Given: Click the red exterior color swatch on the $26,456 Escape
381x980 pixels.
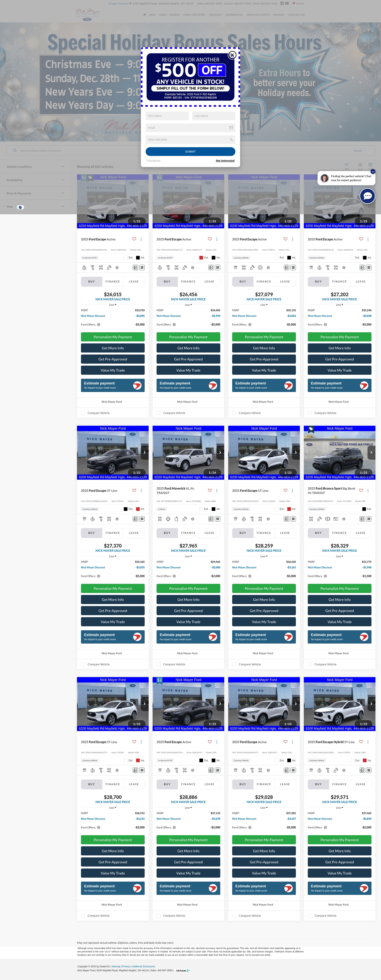Looking at the screenshot, I should (x=201, y=258).
